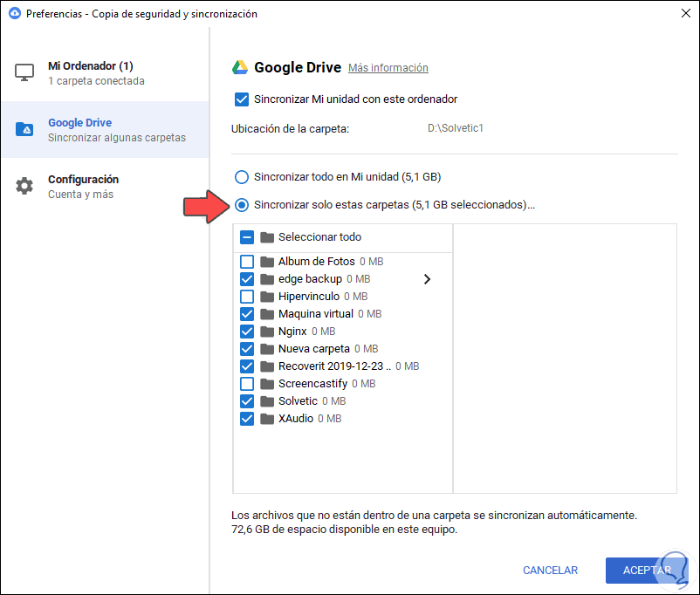
Task: Click the Nginx folder icon
Action: coord(268,332)
